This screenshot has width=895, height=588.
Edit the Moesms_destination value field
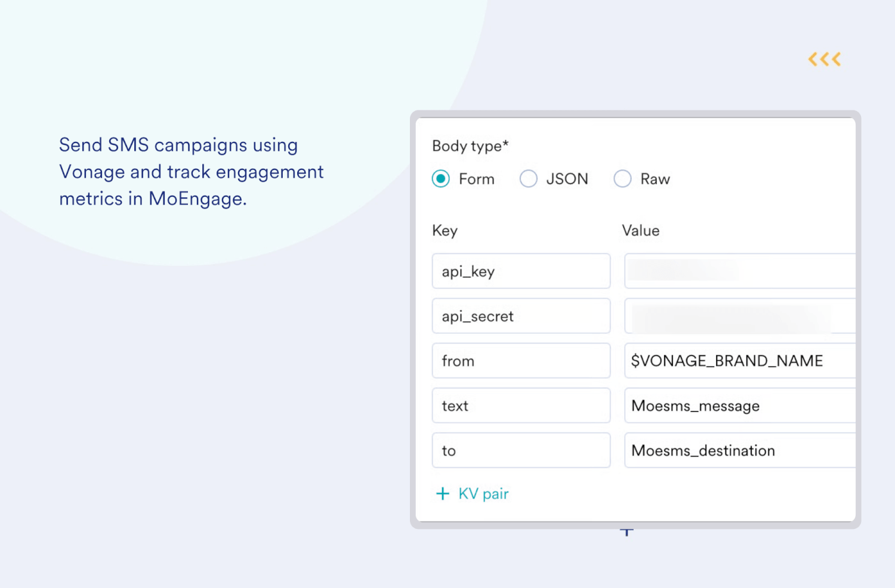click(x=740, y=450)
